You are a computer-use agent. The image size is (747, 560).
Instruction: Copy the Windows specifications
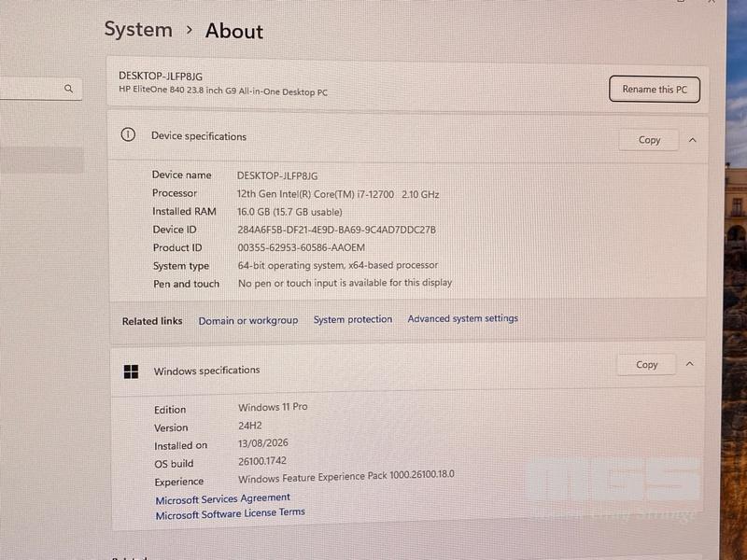pos(646,364)
